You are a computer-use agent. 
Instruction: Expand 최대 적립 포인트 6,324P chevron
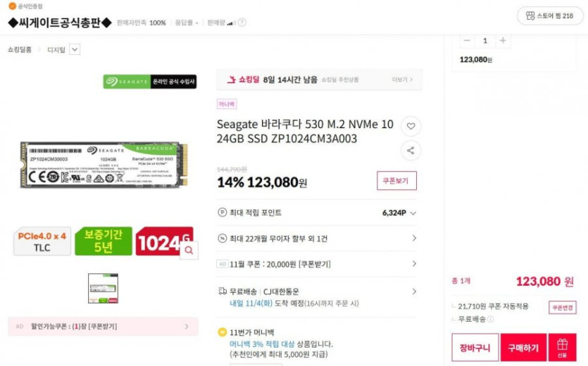[x=413, y=213]
